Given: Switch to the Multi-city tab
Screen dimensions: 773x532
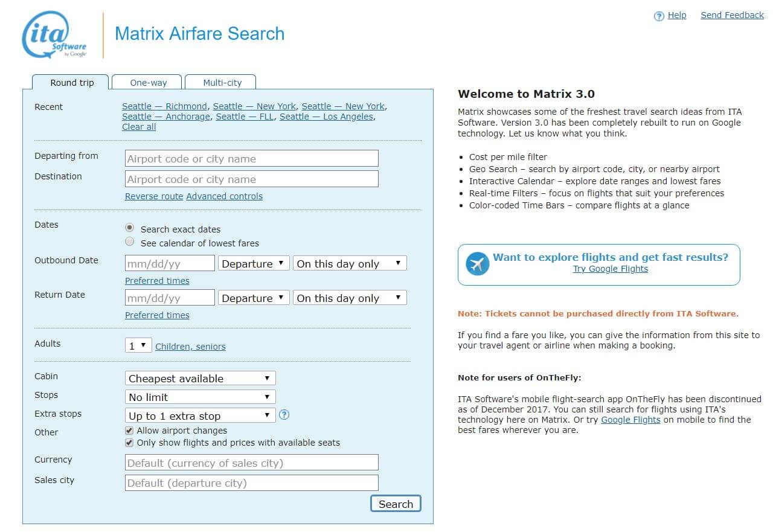Looking at the screenshot, I should pos(222,83).
